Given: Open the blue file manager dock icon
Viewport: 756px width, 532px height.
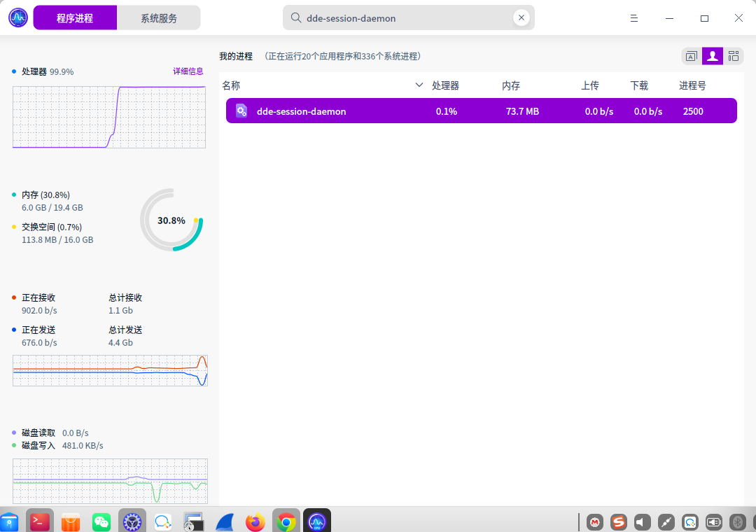Looking at the screenshot, I should 8,522.
